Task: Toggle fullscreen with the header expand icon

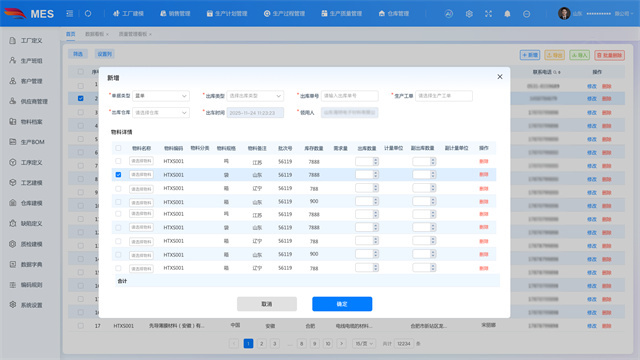Action: point(488,14)
